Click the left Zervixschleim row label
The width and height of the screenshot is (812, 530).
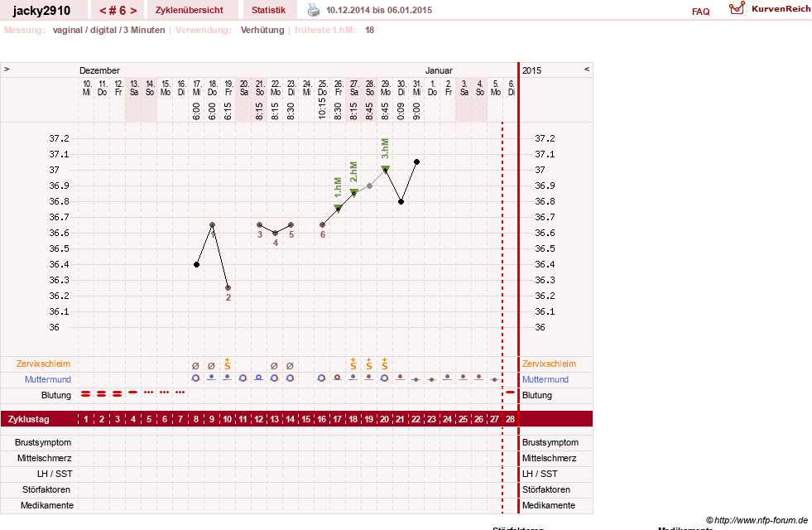coord(43,364)
